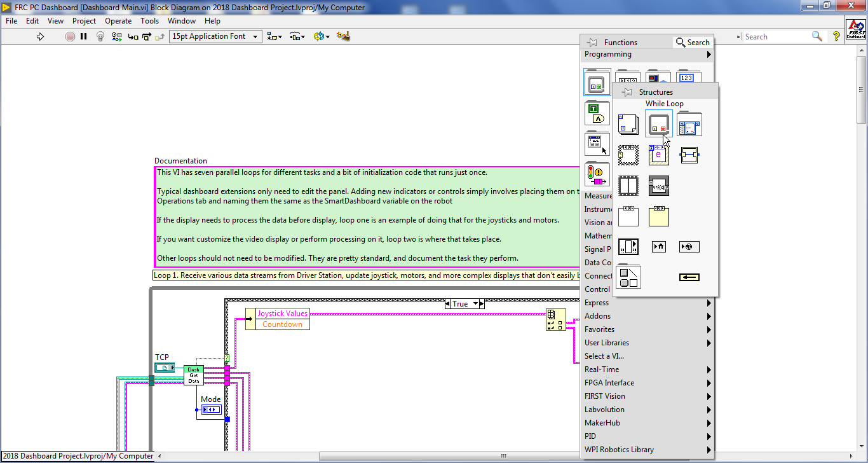This screenshot has height=463, width=868.
Task: Click the FIRST Dashboard VI icon
Action: pos(856,29)
